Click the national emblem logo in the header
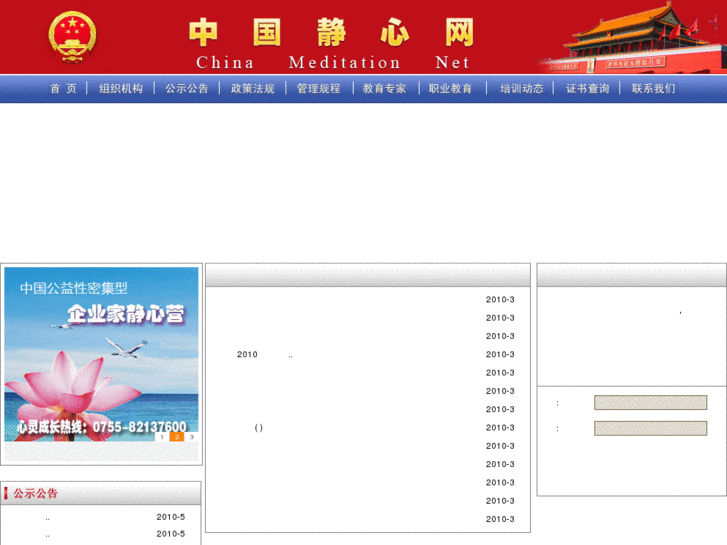This screenshot has height=545, width=727. tap(72, 37)
